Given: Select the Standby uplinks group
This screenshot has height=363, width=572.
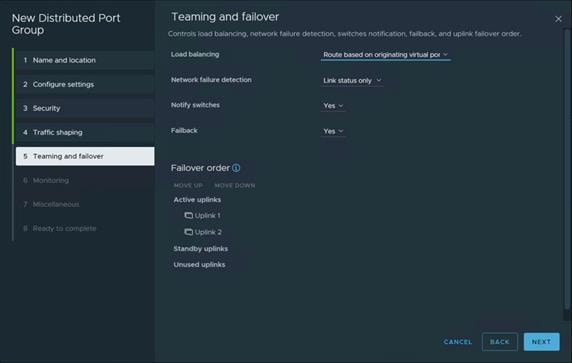Looking at the screenshot, I should [201, 248].
